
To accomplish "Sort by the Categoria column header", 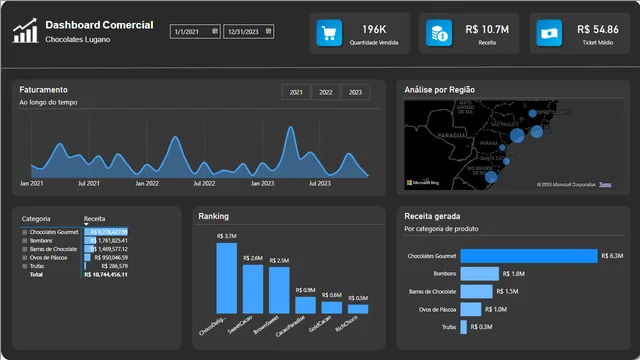I will [36, 219].
